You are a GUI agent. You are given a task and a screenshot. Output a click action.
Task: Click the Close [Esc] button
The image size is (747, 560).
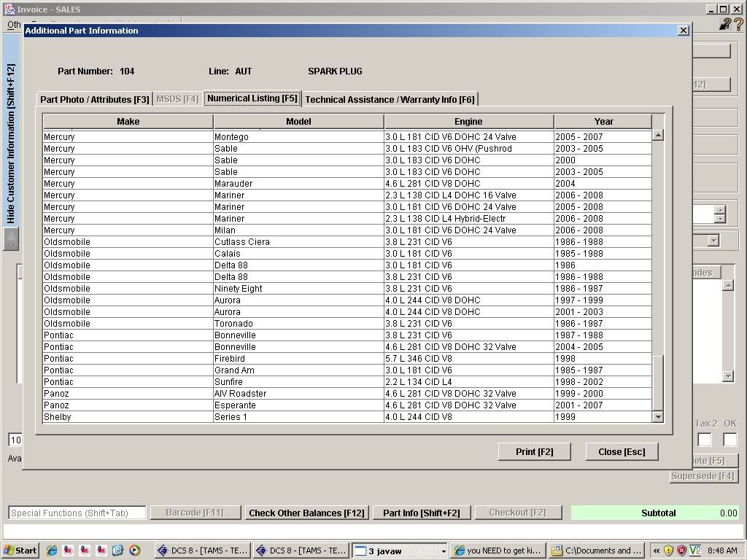[622, 451]
